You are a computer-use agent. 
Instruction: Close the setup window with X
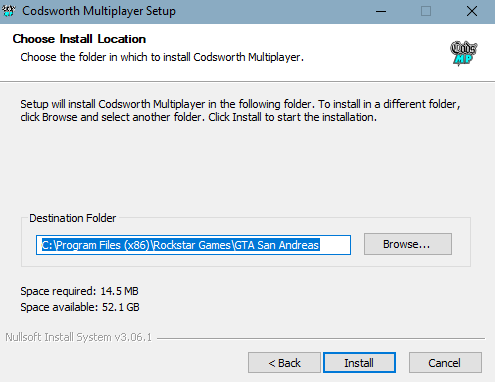pos(472,11)
